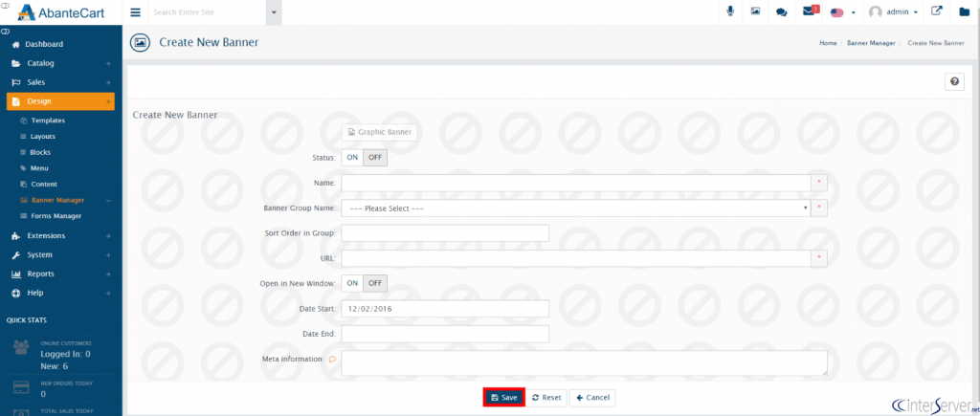Click the Meta information text area
Image resolution: width=980 pixels, height=416 pixels.
coord(585,362)
